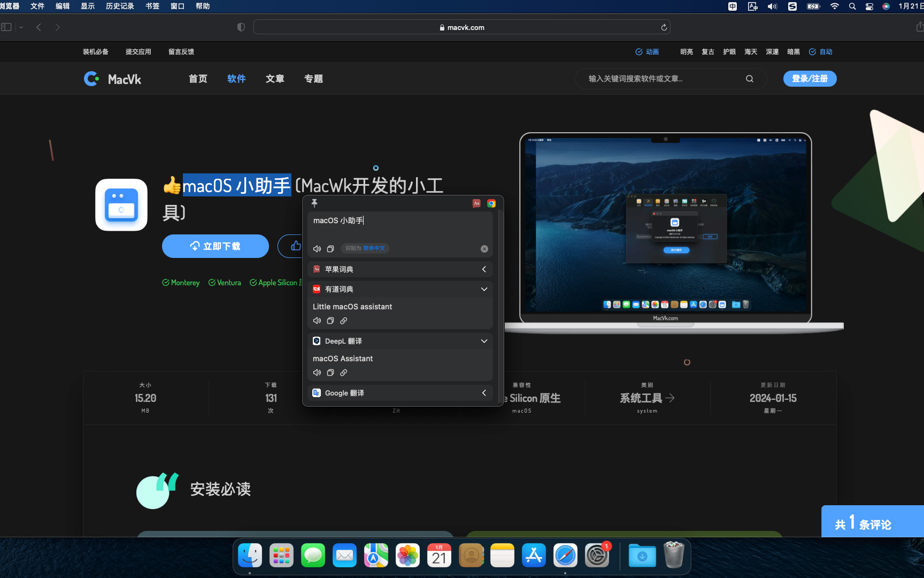
Task: Click the Chrome icon in translation popup header
Action: (491, 203)
